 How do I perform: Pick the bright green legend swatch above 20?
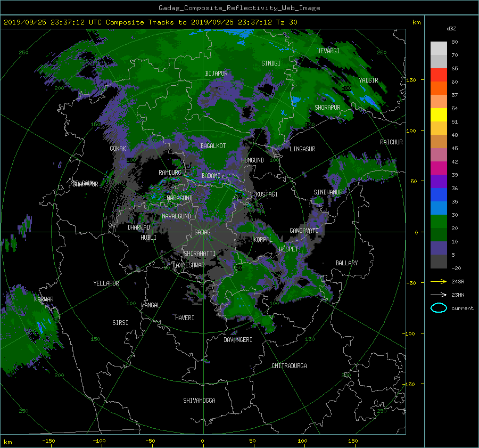tap(439, 221)
